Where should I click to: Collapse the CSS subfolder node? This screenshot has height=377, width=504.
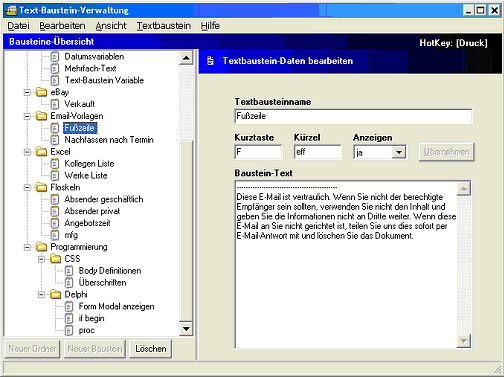point(41,259)
